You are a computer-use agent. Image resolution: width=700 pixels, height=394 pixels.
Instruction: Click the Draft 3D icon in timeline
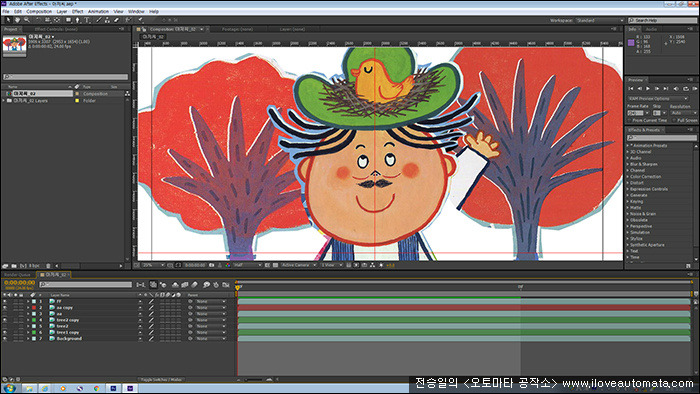click(163, 284)
